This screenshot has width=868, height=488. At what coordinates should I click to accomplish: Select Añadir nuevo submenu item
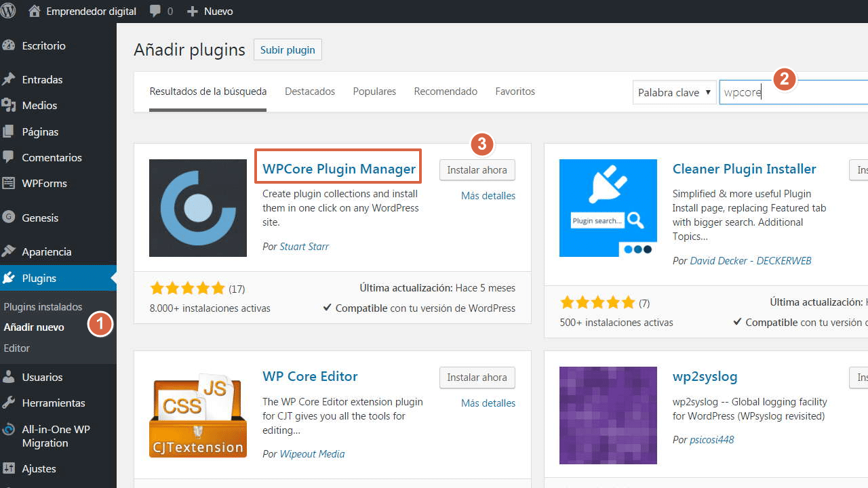coord(34,327)
